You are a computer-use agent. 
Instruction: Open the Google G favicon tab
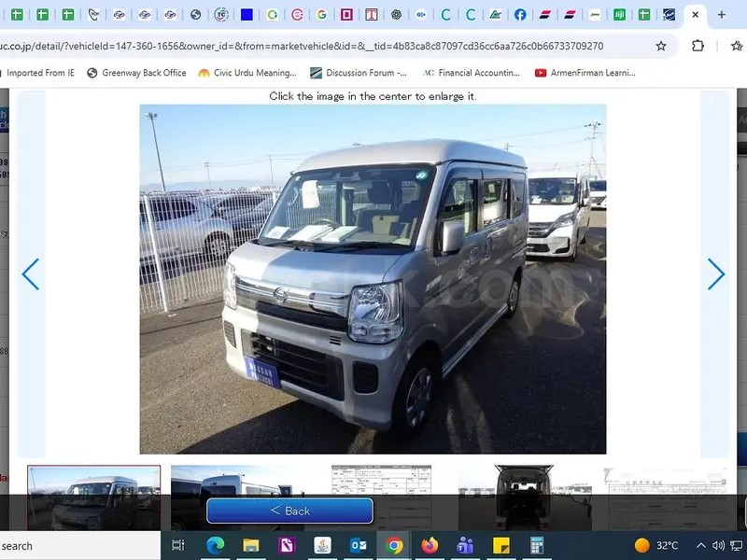pyautogui.click(x=321, y=15)
